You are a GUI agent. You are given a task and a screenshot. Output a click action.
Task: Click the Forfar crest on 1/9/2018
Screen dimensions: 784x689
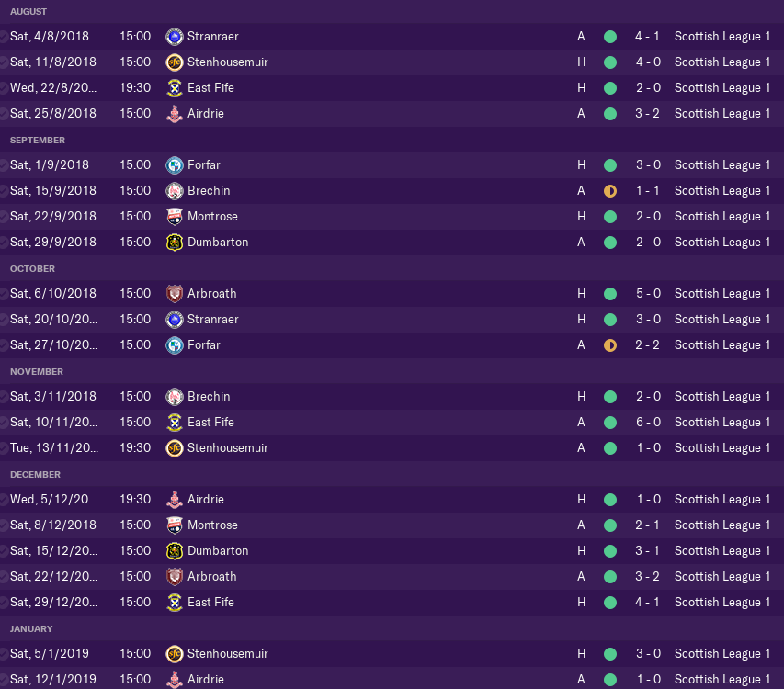[175, 165]
